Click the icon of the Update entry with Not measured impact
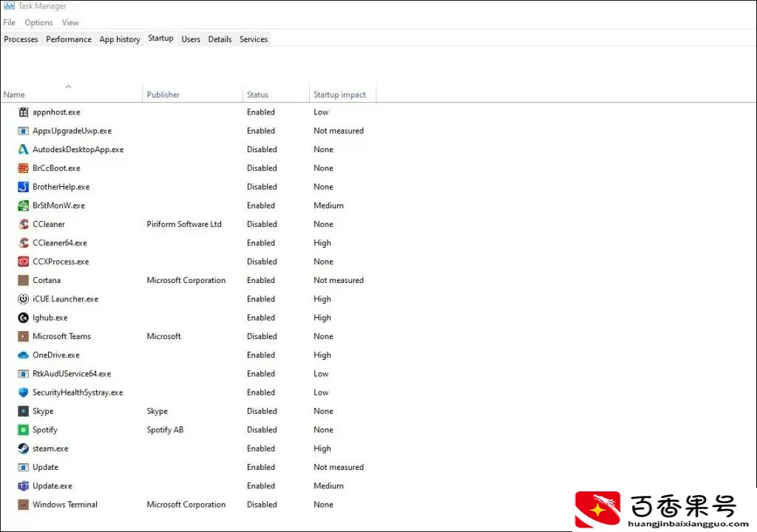 tap(23, 467)
